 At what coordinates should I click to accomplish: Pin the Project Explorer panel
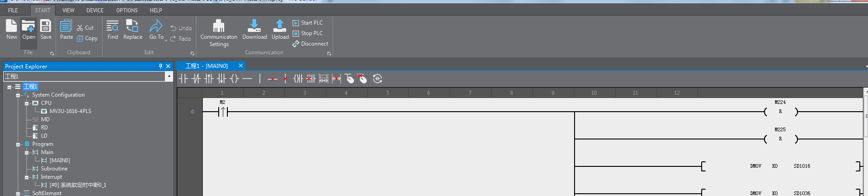160,66
